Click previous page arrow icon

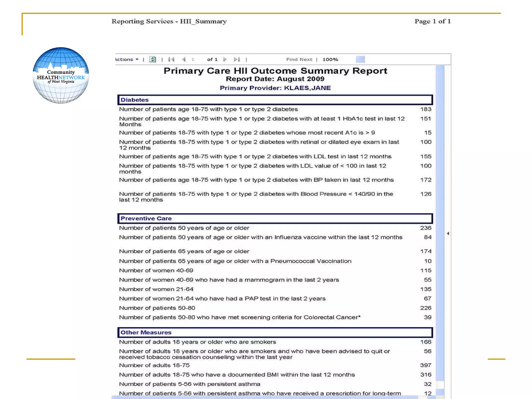pos(184,59)
